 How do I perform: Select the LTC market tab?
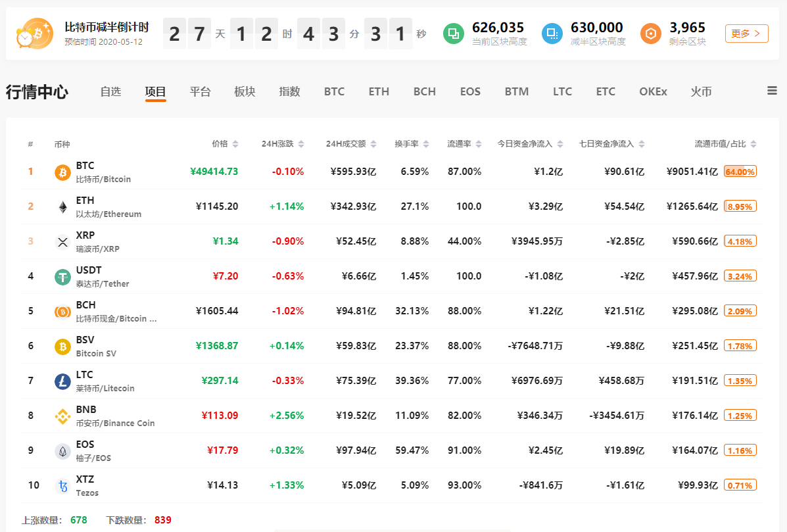tap(562, 91)
